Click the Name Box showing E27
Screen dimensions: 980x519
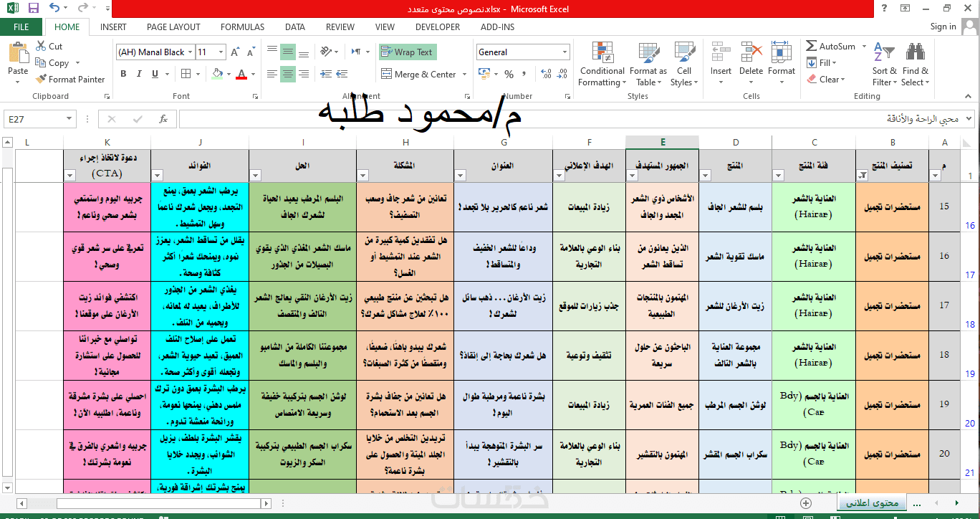33,119
